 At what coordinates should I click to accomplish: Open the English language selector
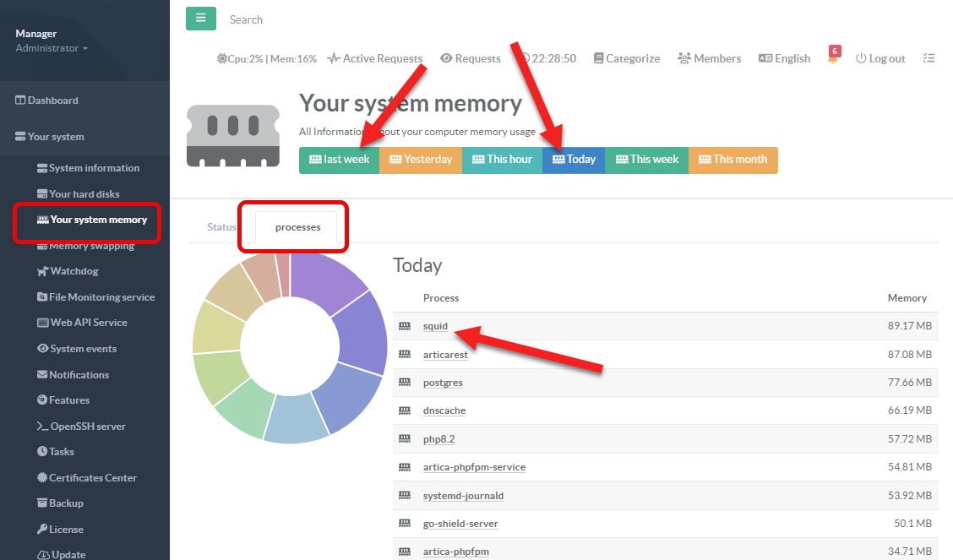click(784, 58)
